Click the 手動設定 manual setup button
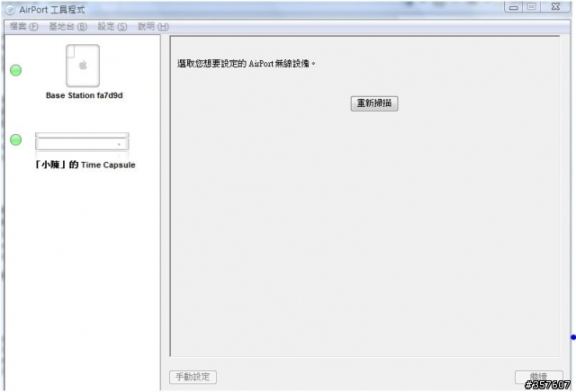The height and width of the screenshot is (392, 576). pyautogui.click(x=193, y=377)
